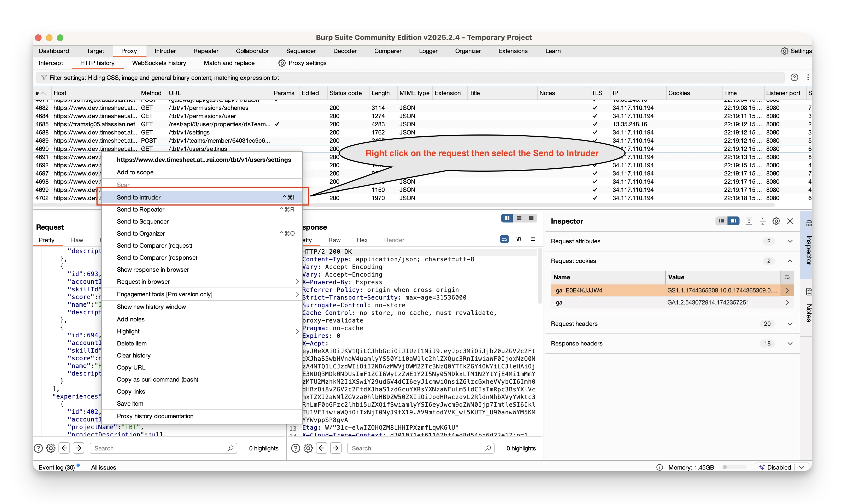Select history row 4688 /tbt/v1/settings
The image size is (845, 504).
pyautogui.click(x=422, y=133)
